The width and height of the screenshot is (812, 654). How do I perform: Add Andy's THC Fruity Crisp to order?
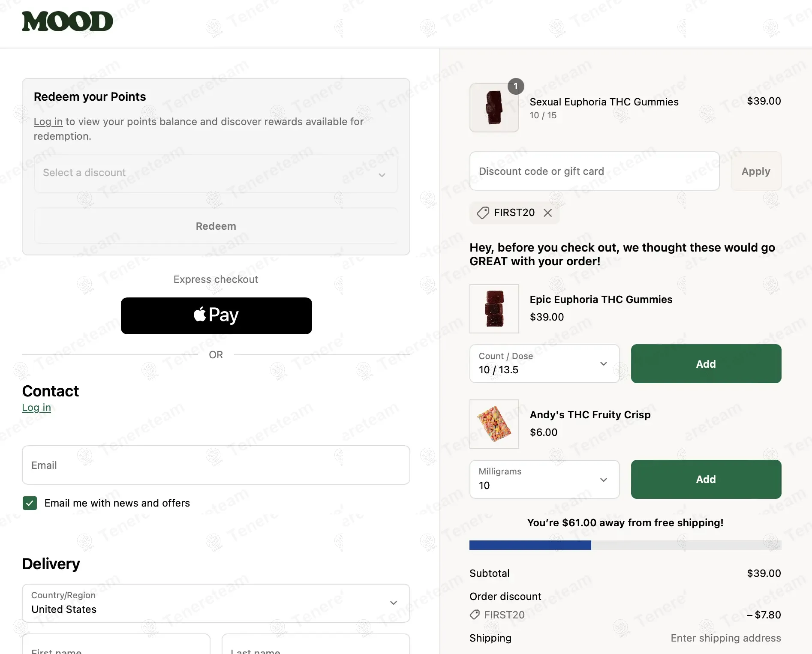tap(706, 479)
